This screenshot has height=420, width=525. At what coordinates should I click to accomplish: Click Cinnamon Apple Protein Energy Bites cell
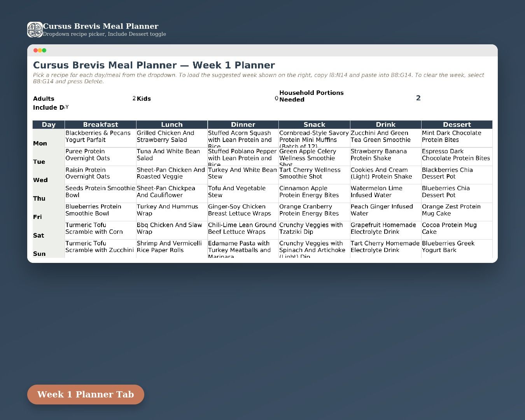pos(314,193)
